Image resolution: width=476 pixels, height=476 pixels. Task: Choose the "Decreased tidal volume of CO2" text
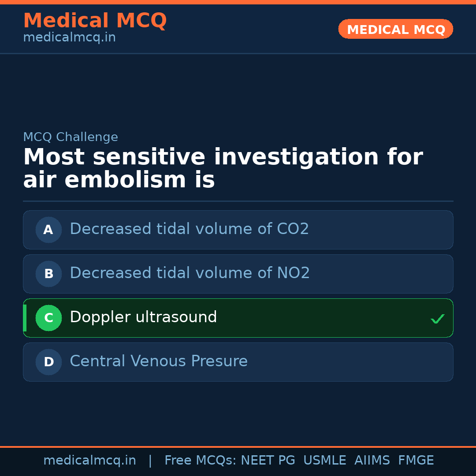click(189, 229)
